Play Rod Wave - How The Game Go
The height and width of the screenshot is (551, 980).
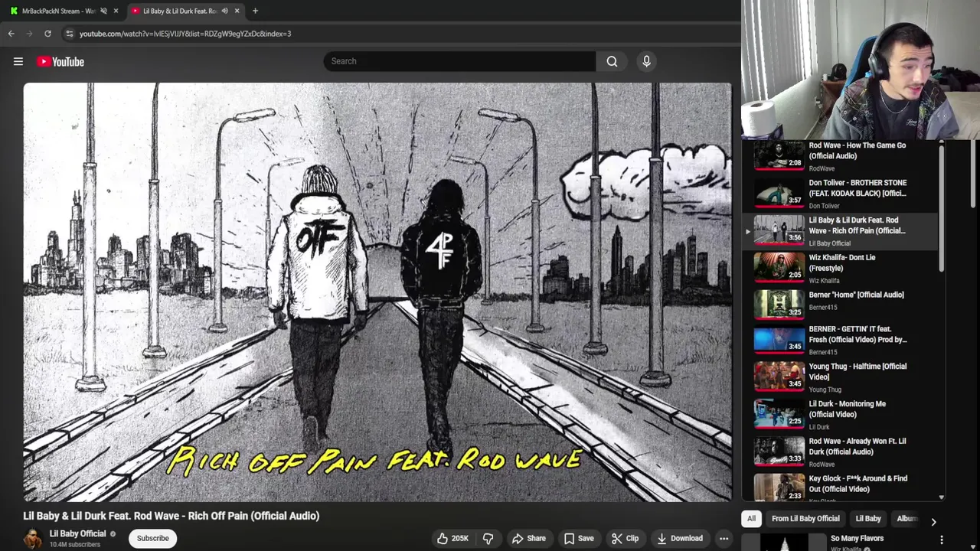click(838, 156)
